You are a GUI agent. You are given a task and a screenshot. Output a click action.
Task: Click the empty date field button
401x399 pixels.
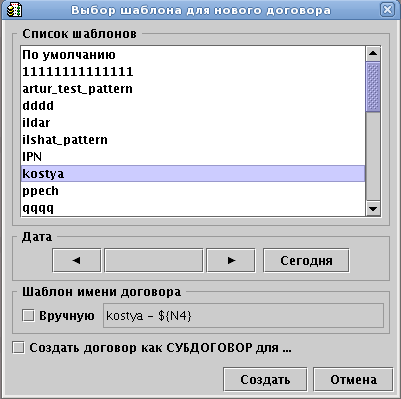click(x=154, y=260)
